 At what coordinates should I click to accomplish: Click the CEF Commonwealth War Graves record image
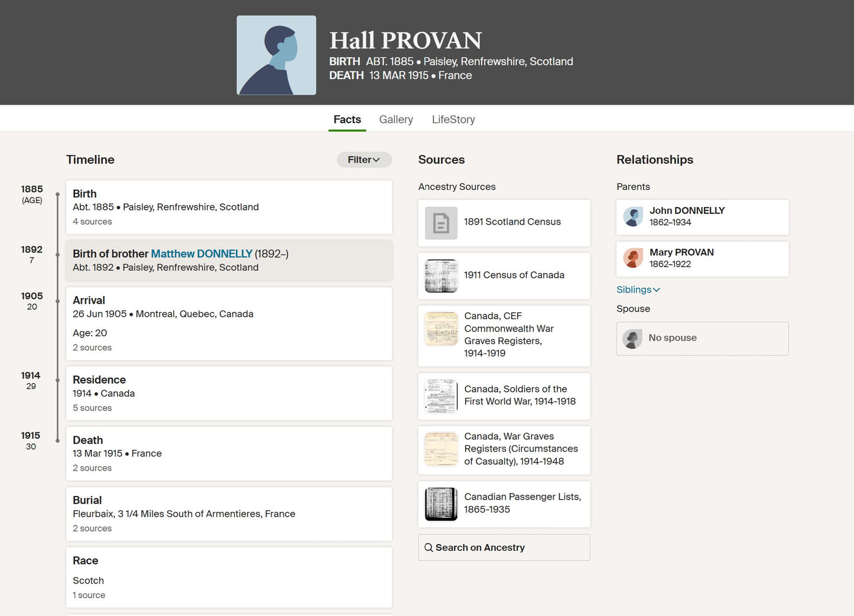[x=441, y=329]
